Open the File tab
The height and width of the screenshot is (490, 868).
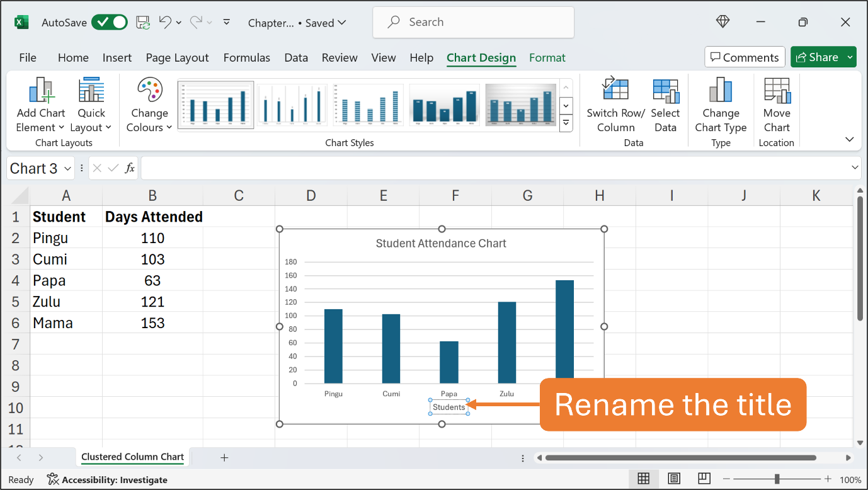click(x=28, y=58)
